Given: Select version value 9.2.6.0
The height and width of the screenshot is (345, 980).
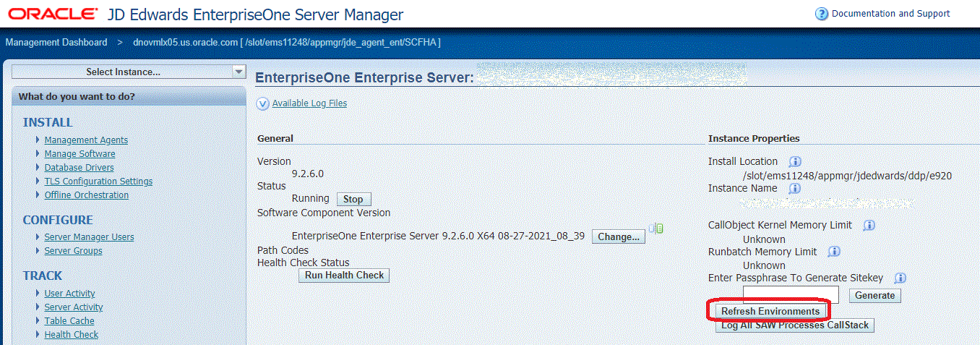Looking at the screenshot, I should (x=308, y=174).
